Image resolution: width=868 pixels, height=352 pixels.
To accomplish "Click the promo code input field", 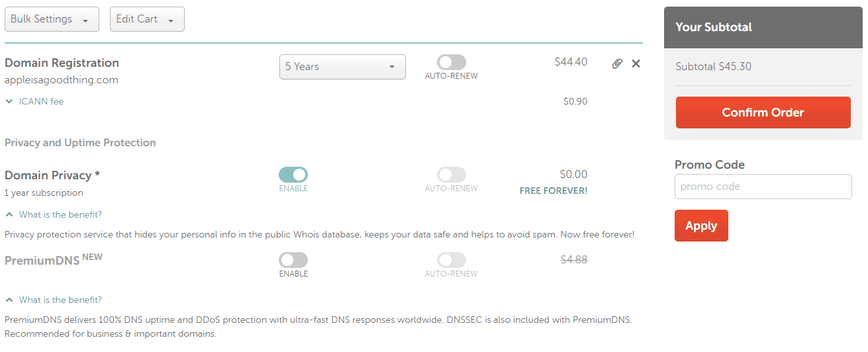I will pyautogui.click(x=763, y=187).
